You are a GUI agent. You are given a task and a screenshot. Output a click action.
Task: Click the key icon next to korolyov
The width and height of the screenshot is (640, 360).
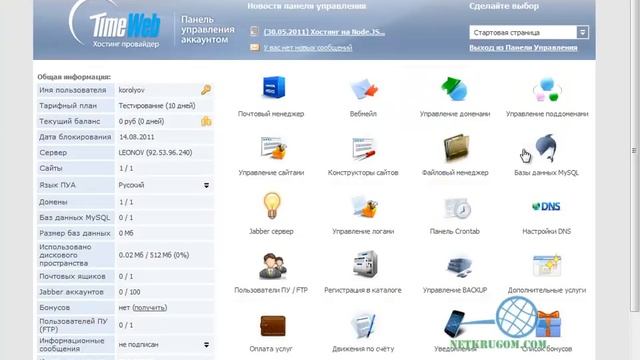click(x=206, y=90)
